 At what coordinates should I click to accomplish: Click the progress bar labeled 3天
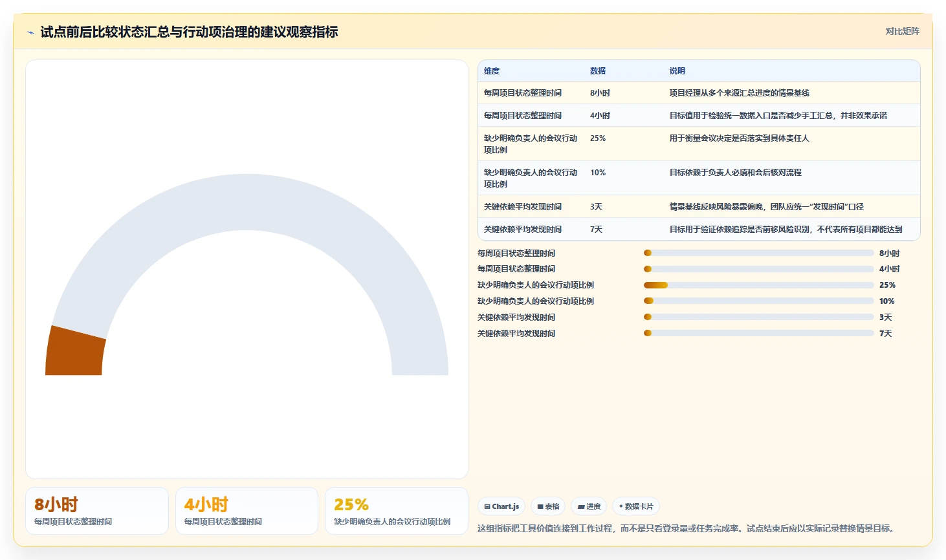point(758,317)
